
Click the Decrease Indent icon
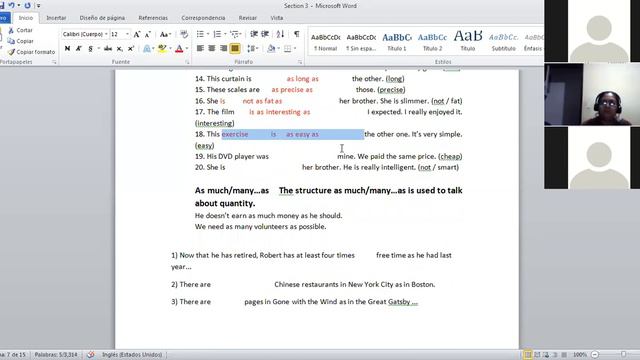point(254,34)
